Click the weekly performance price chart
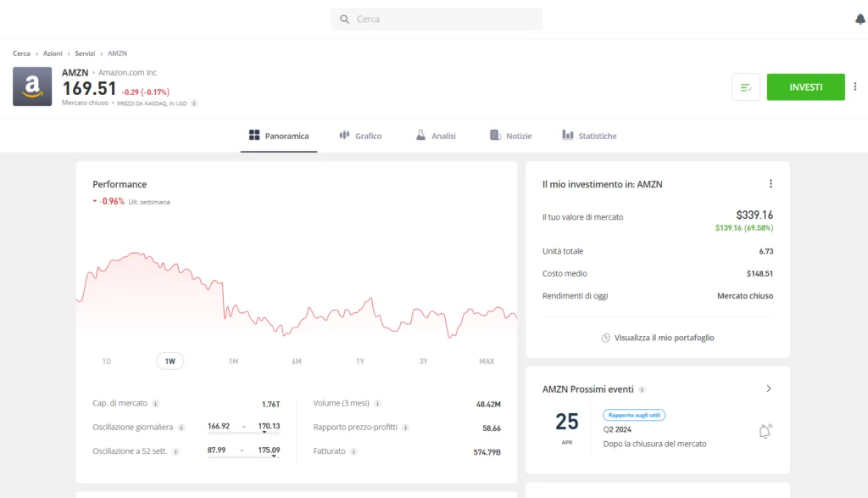 297,294
